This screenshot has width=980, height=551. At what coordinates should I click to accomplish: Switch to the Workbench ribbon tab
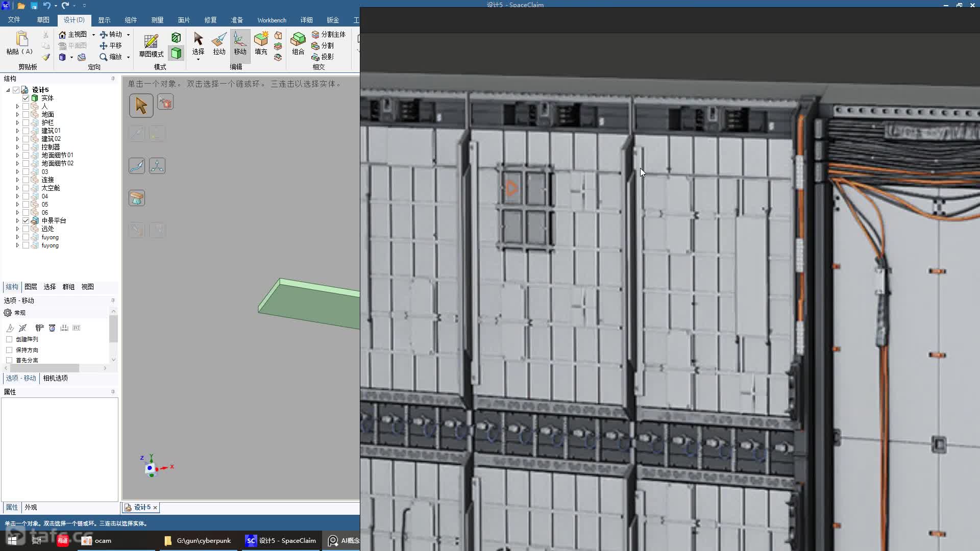(272, 20)
